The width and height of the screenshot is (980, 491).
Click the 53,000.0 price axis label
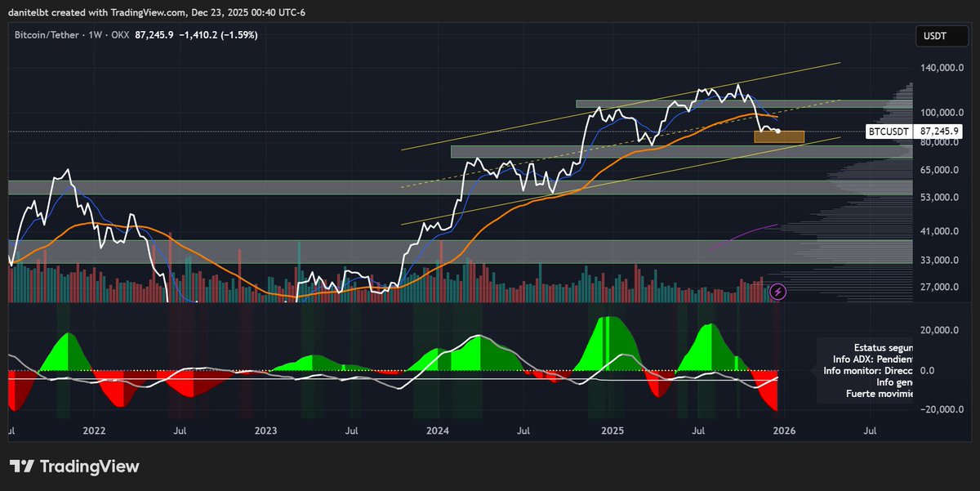[939, 197]
